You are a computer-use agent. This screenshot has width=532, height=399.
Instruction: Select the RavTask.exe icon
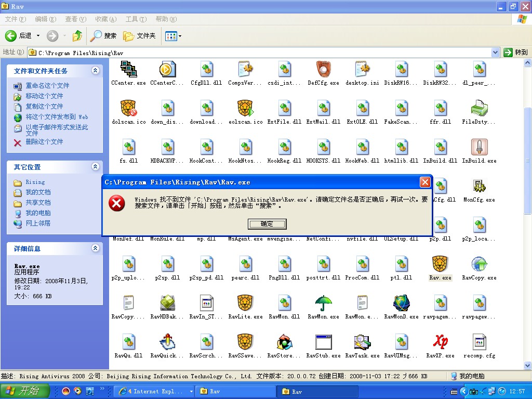tap(362, 342)
